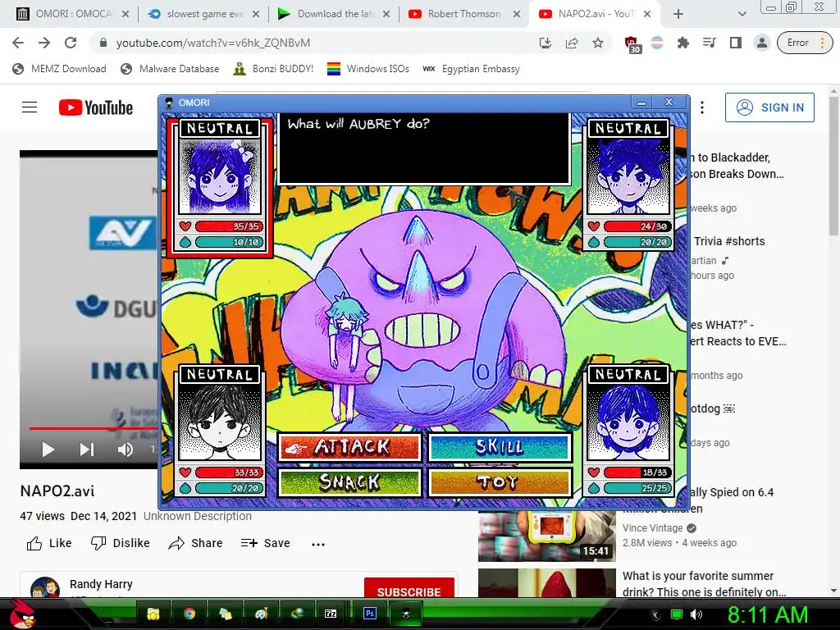Click the system tray speaker volume icon
Image resolution: width=840 pixels, height=630 pixels.
tap(696, 614)
